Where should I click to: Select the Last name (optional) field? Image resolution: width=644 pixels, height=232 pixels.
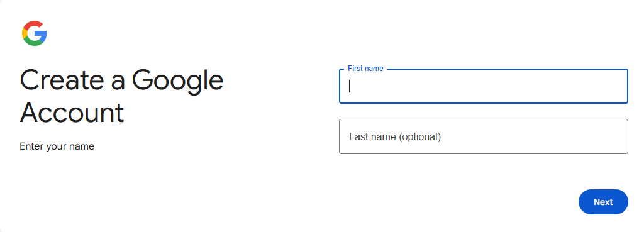[484, 136]
